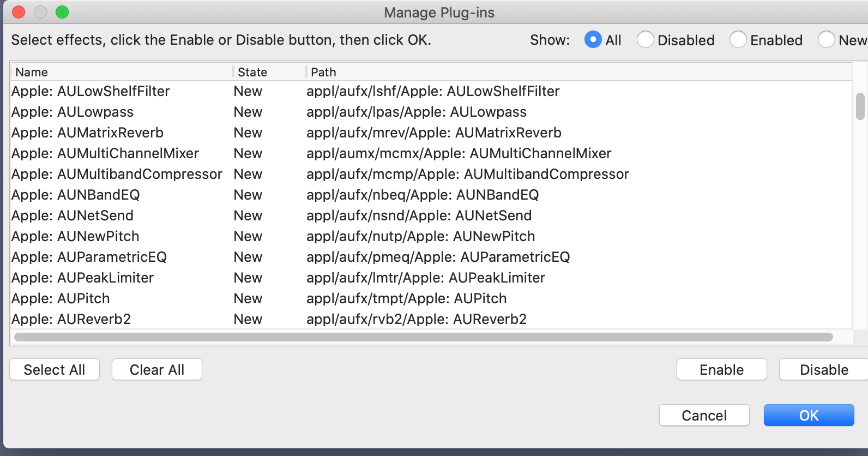Highlight Apple: AUNetSend plug-in
Image resolution: width=868 pixels, height=456 pixels.
(431, 215)
